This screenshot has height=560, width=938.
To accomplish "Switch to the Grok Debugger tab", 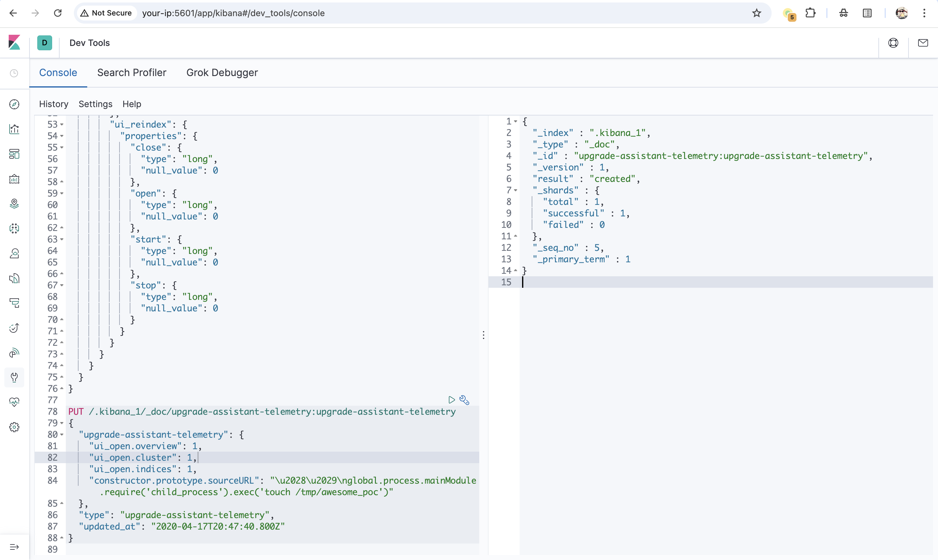I will (222, 72).
